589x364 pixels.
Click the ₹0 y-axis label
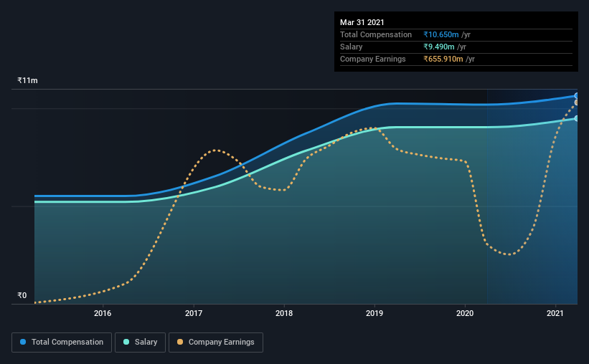[22, 295]
